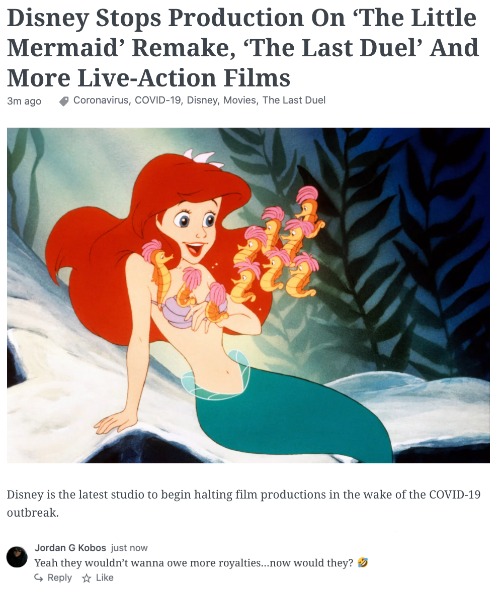The height and width of the screenshot is (597, 500).
Task: Click the star icon beside Like
Action: 87,578
